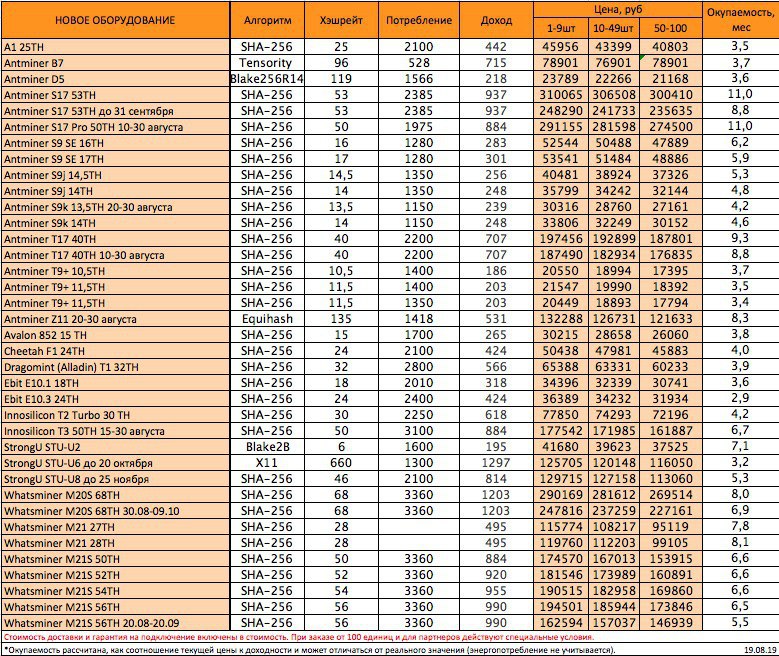Click the date '19.08.19'
Image resolution: width=779 pixels, height=656 pixels.
tap(760, 650)
